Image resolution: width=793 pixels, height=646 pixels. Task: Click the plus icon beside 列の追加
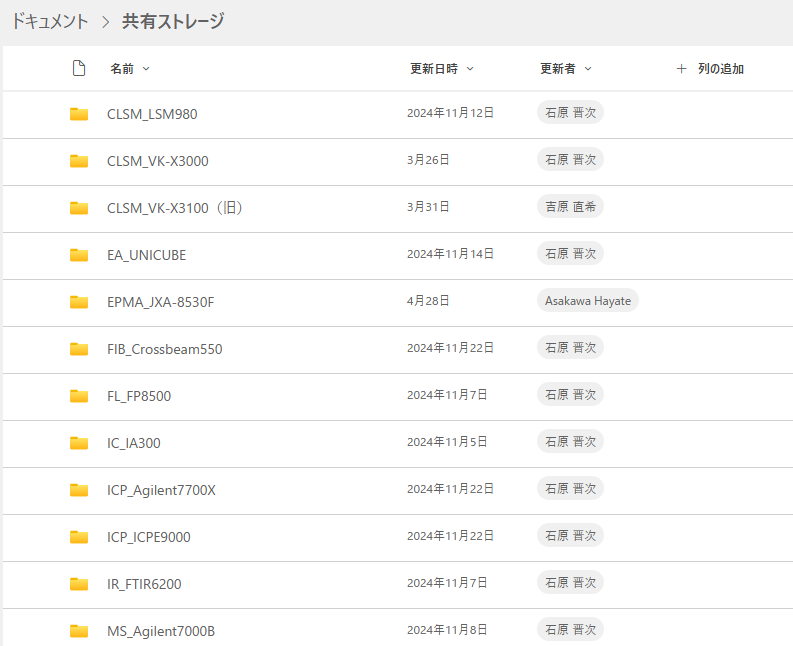click(x=681, y=69)
